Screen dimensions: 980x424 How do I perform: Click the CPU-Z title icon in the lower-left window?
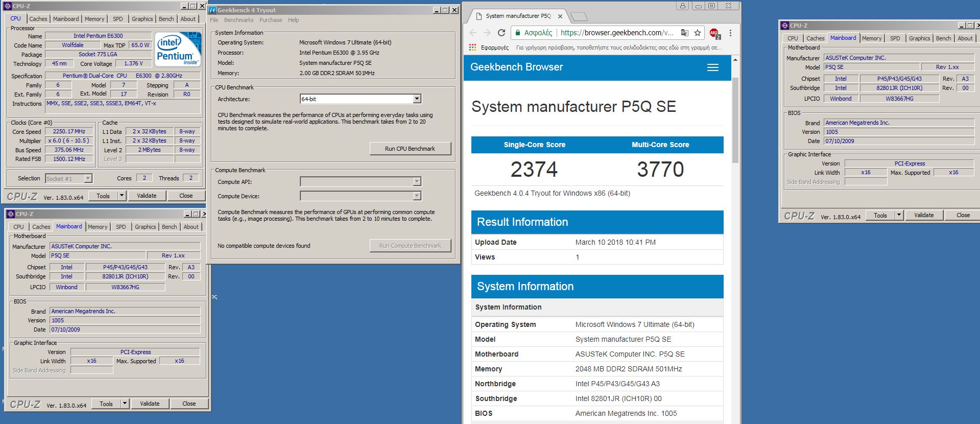10,214
